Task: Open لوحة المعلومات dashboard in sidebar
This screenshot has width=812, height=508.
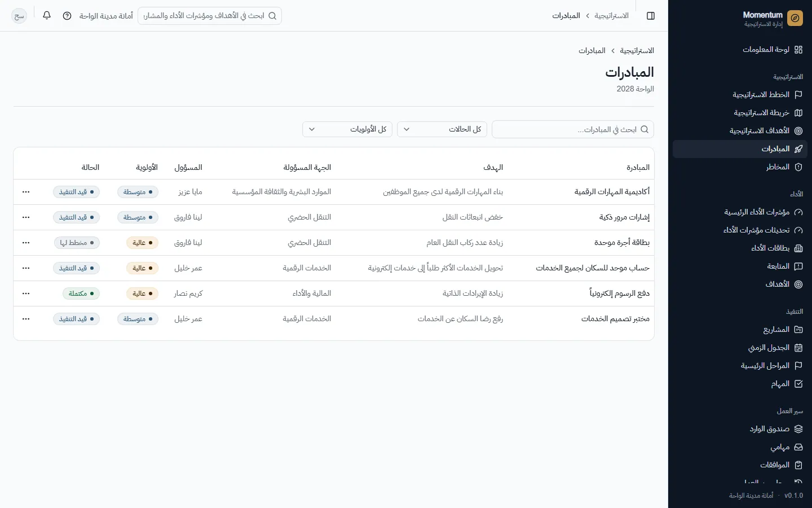Action: [740, 50]
